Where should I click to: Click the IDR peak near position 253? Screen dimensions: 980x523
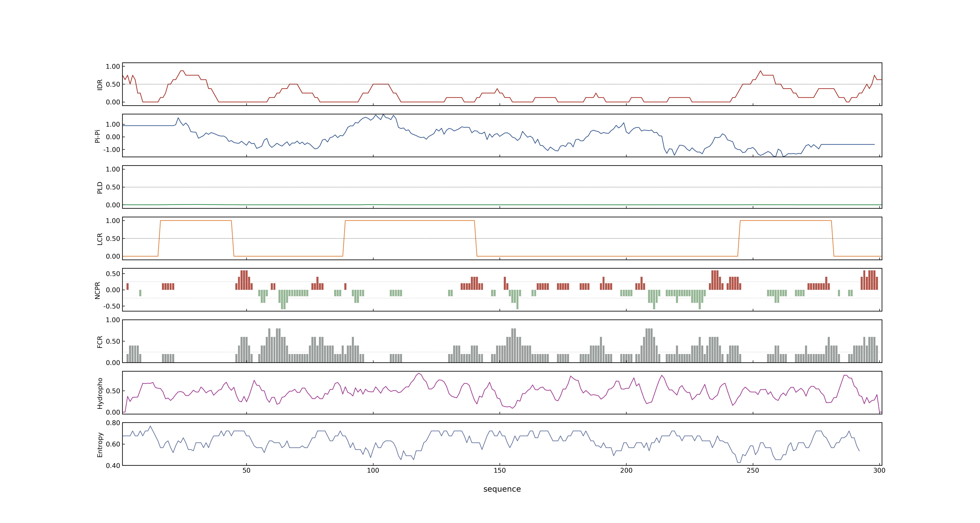pos(760,71)
